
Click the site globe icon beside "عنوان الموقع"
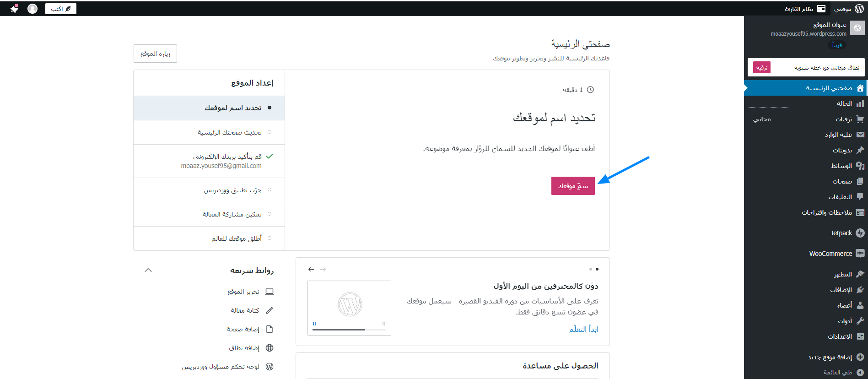(x=857, y=28)
